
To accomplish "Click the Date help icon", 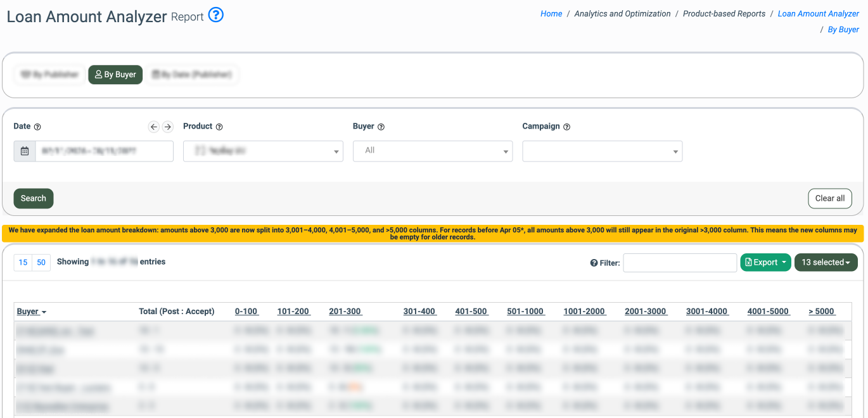I will [37, 127].
